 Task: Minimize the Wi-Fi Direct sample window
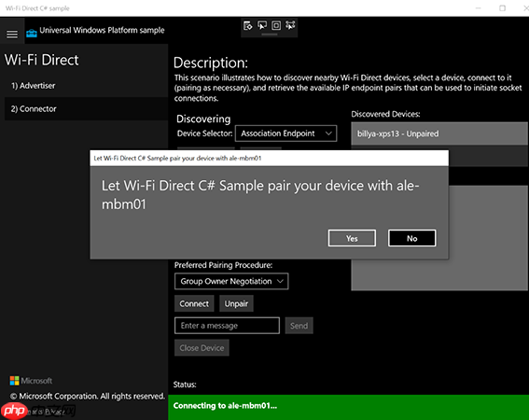[478, 8]
